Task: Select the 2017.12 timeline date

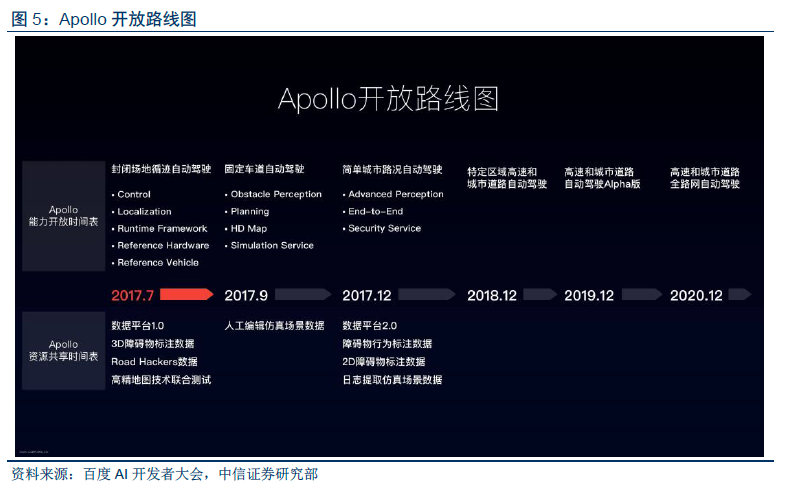Action: (x=367, y=295)
